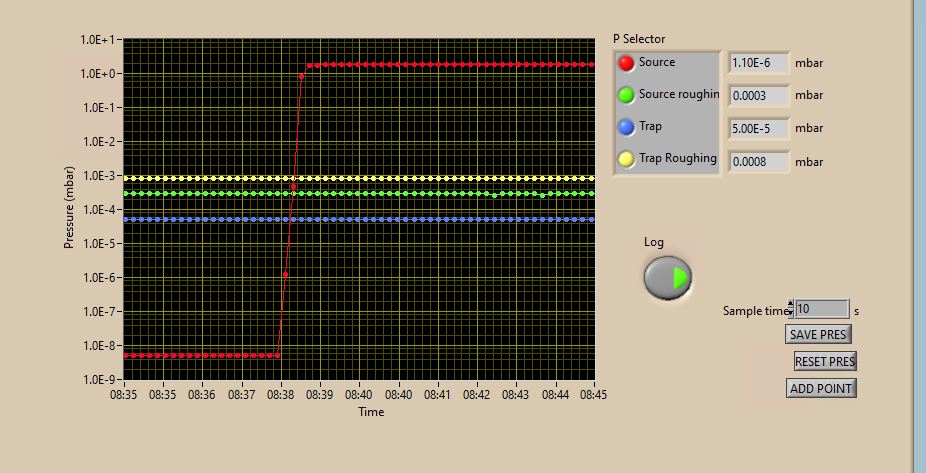This screenshot has height=473, width=926.
Task: Click the Sample time stepper arrows
Action: coord(791,309)
